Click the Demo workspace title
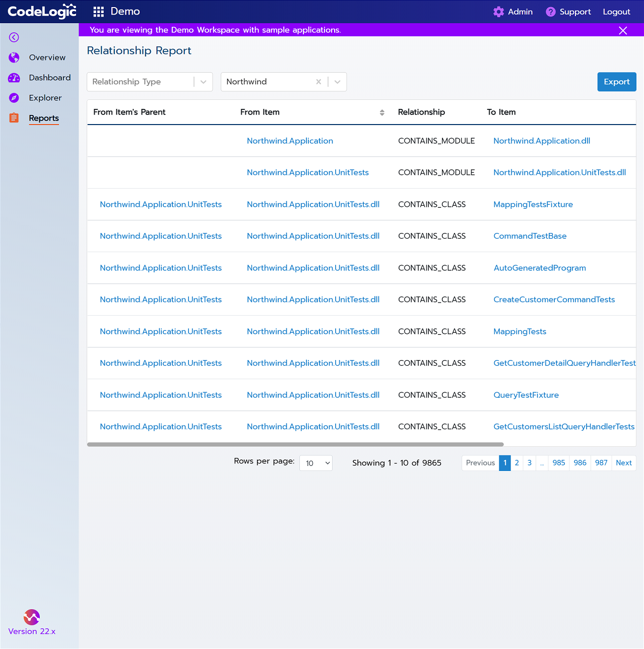The width and height of the screenshot is (644, 649). (x=125, y=12)
